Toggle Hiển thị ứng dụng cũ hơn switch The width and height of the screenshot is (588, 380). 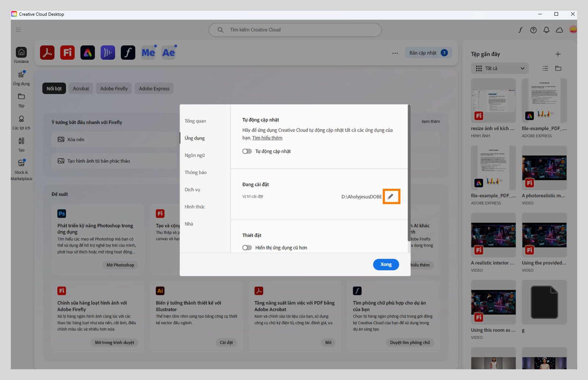(x=247, y=248)
